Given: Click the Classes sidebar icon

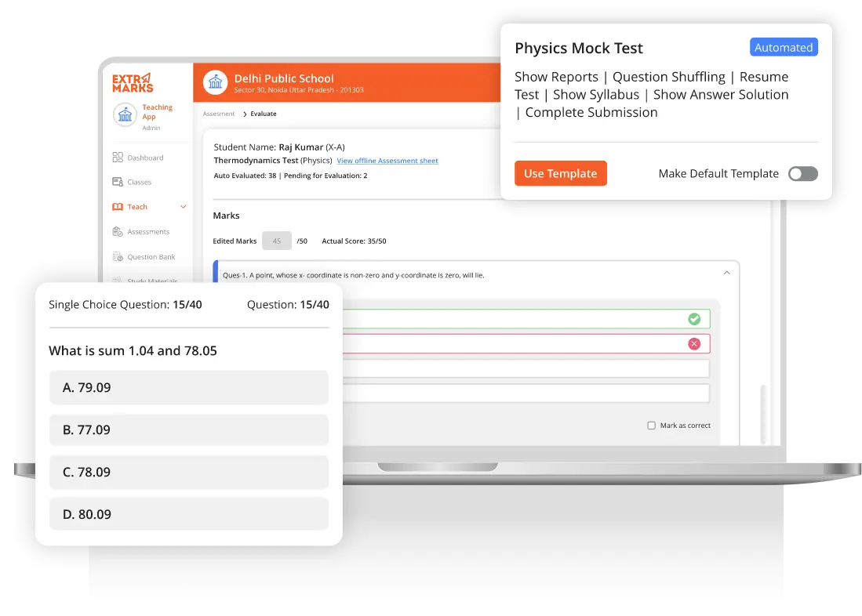Looking at the screenshot, I should [x=118, y=182].
